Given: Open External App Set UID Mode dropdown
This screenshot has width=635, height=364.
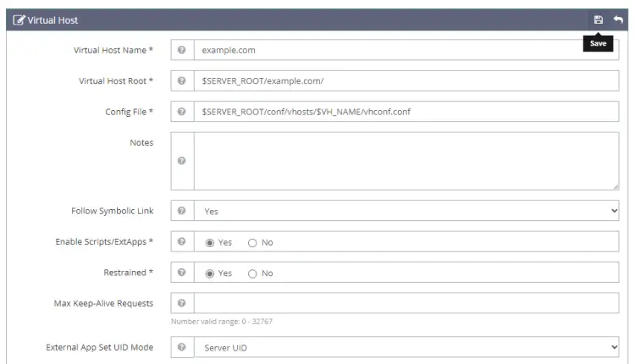Looking at the screenshot, I should 406,347.
